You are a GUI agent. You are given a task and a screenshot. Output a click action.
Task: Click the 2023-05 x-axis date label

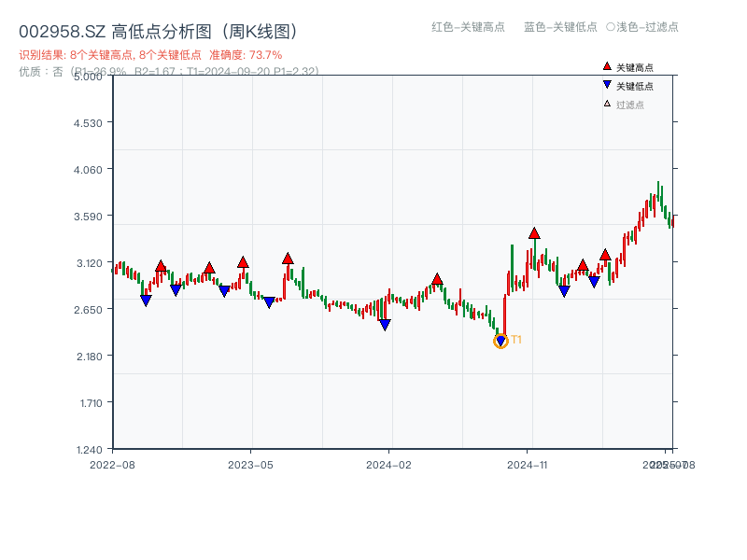tap(250, 464)
